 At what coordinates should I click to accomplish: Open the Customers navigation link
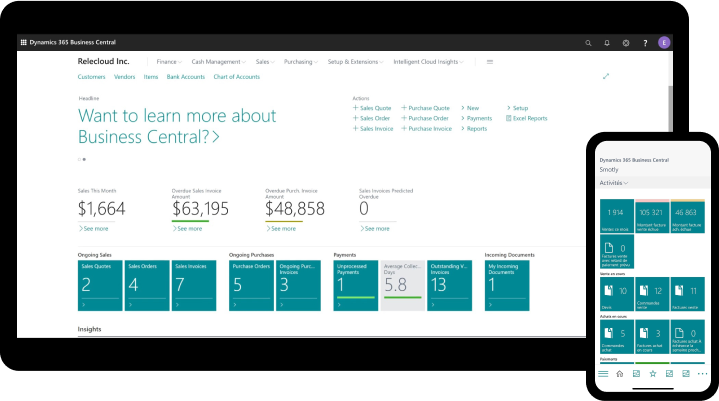click(91, 77)
